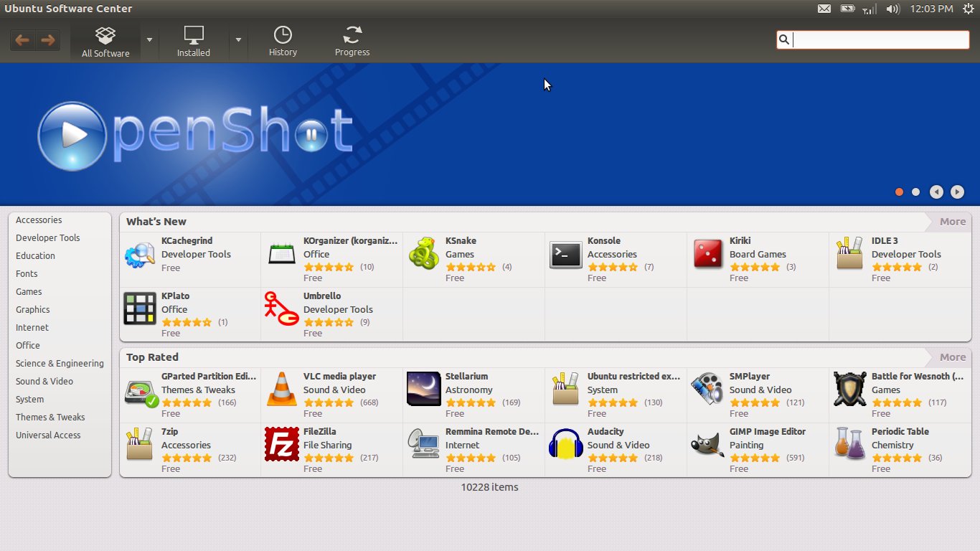This screenshot has height=551, width=980.
Task: Expand the All Software dropdown arrow
Action: click(x=149, y=40)
